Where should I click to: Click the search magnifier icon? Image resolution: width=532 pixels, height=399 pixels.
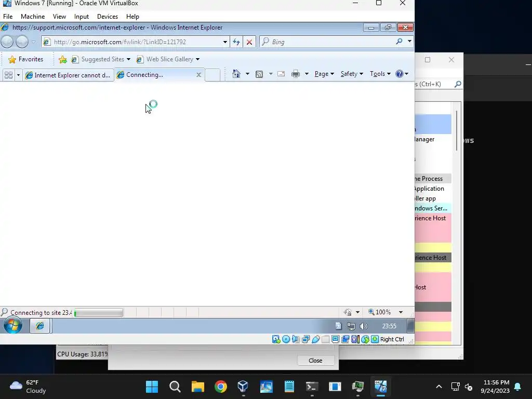pyautogui.click(x=400, y=42)
